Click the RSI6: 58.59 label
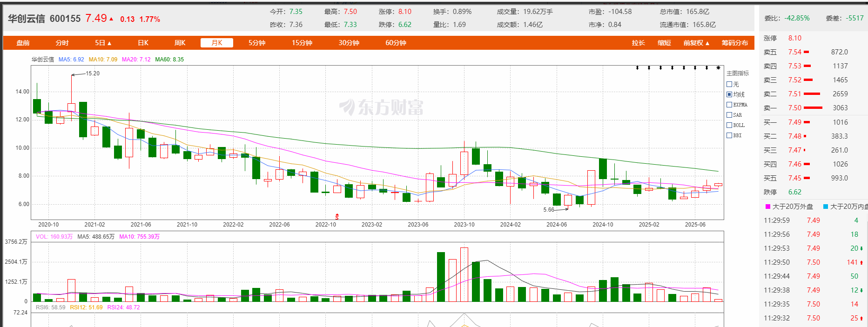 (50, 307)
